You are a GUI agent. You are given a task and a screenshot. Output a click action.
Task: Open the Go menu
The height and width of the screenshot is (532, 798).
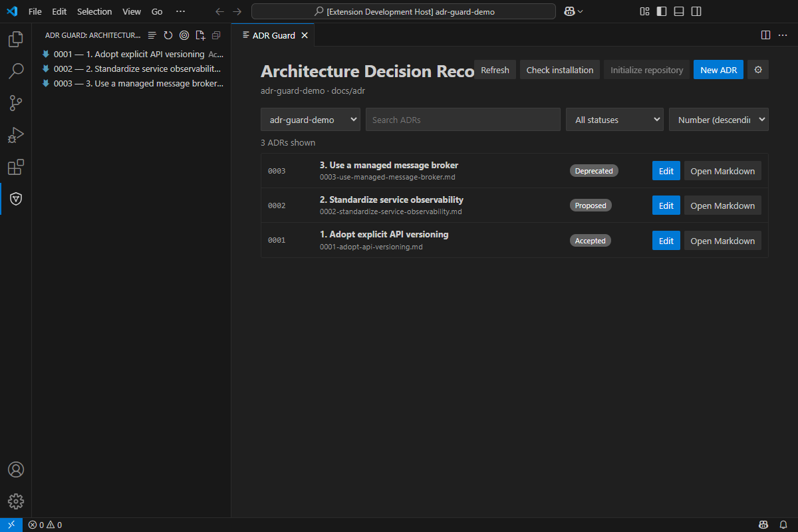point(157,11)
